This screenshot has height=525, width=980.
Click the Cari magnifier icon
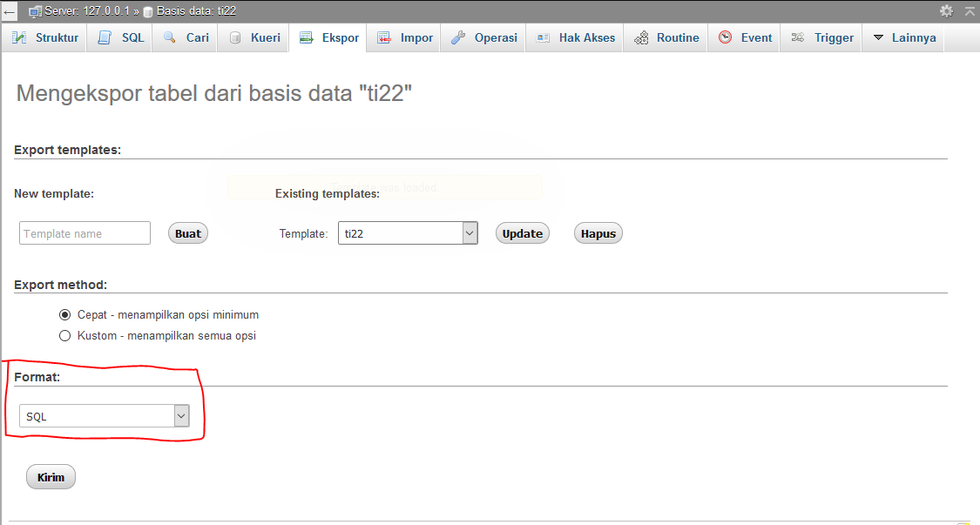tap(171, 37)
